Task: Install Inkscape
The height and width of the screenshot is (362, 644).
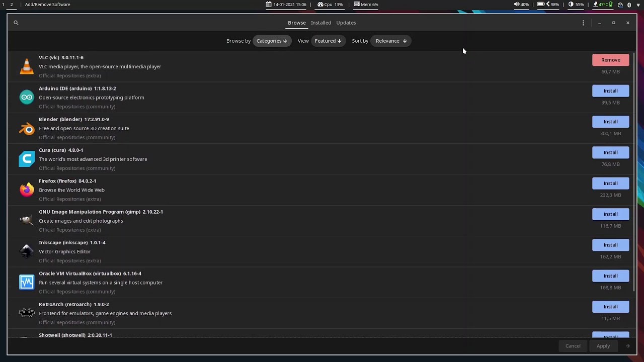Action: click(610, 245)
